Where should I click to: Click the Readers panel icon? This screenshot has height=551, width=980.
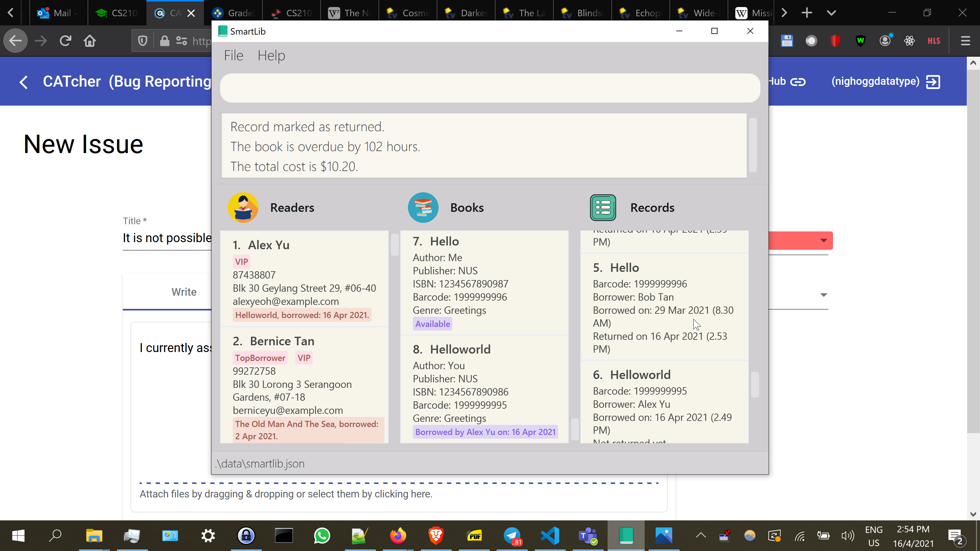tap(243, 208)
